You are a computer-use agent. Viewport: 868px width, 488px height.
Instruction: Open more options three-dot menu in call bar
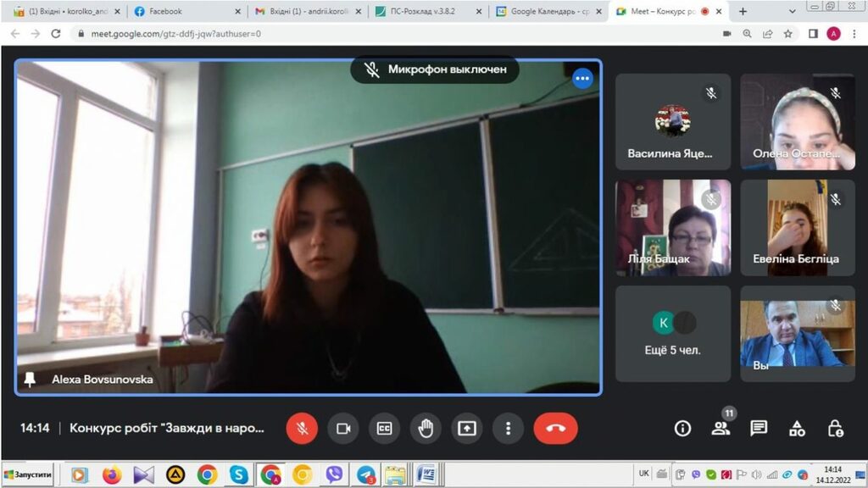(x=508, y=428)
